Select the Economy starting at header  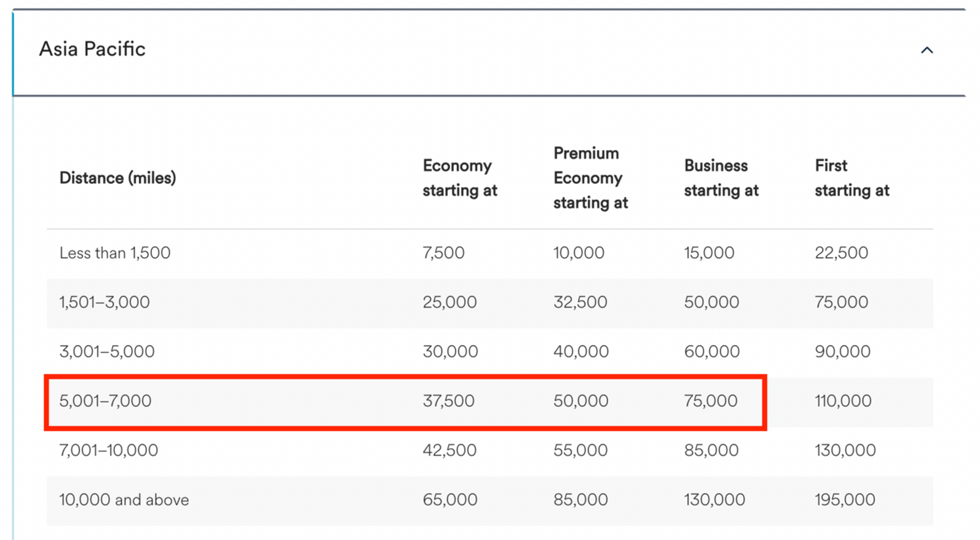pyautogui.click(x=460, y=178)
